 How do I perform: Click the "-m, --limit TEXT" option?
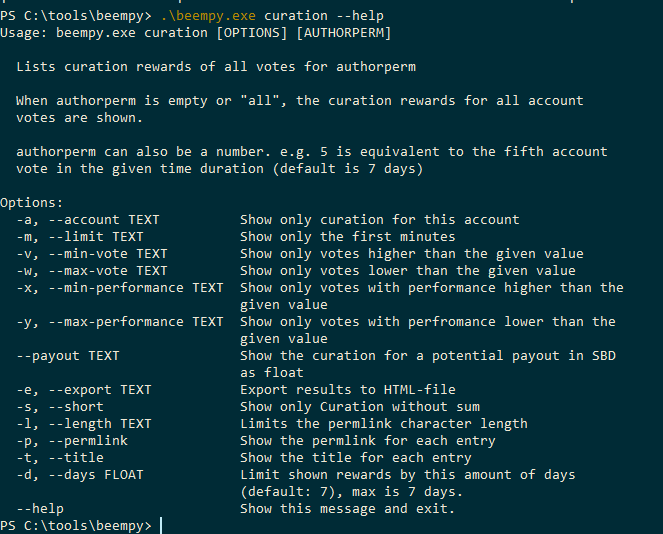(x=80, y=236)
